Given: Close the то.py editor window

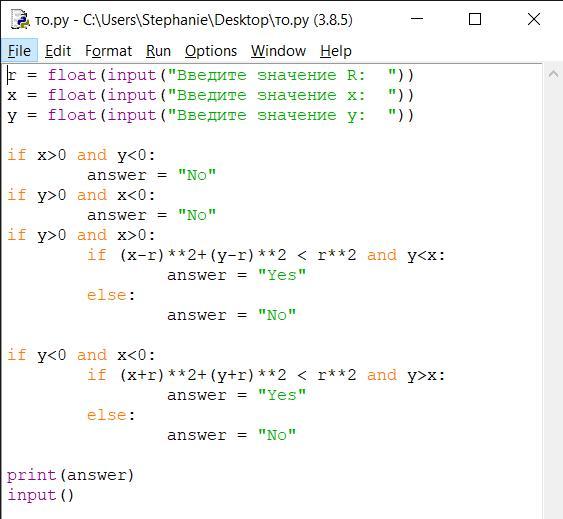Looking at the screenshot, I should (x=534, y=19).
